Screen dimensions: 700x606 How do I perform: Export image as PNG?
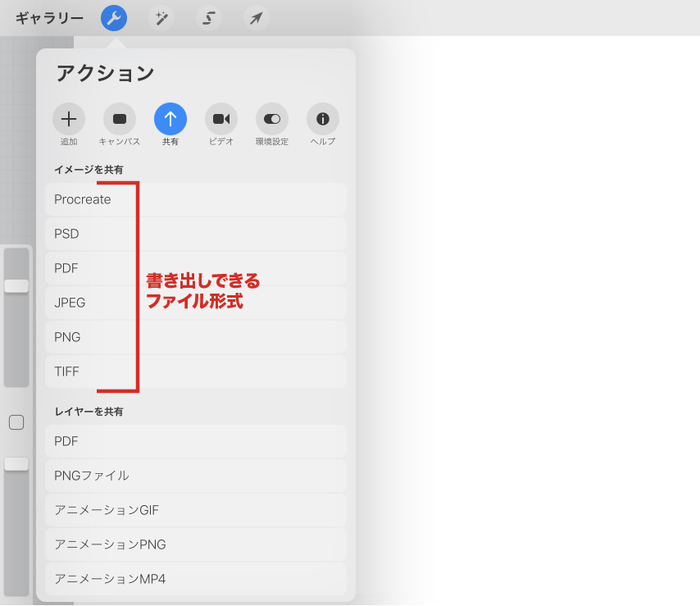(x=196, y=337)
